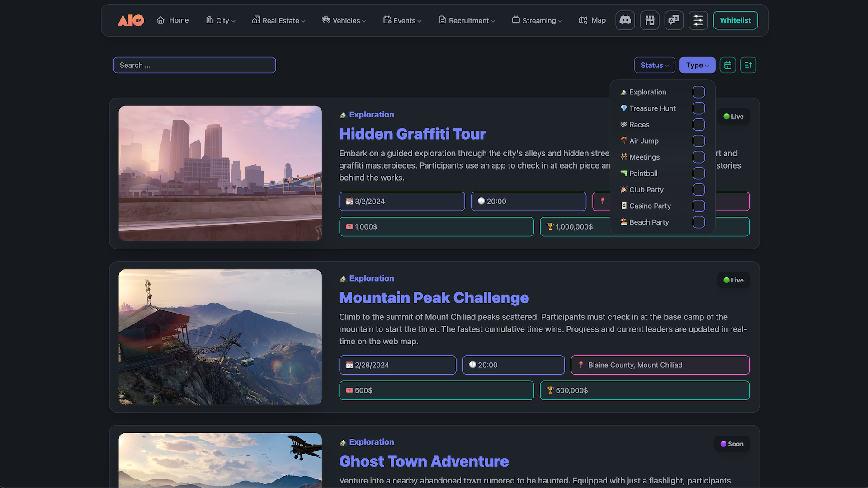Click the Map icon in navbar
Screen dimensions: 868x488
click(x=583, y=20)
